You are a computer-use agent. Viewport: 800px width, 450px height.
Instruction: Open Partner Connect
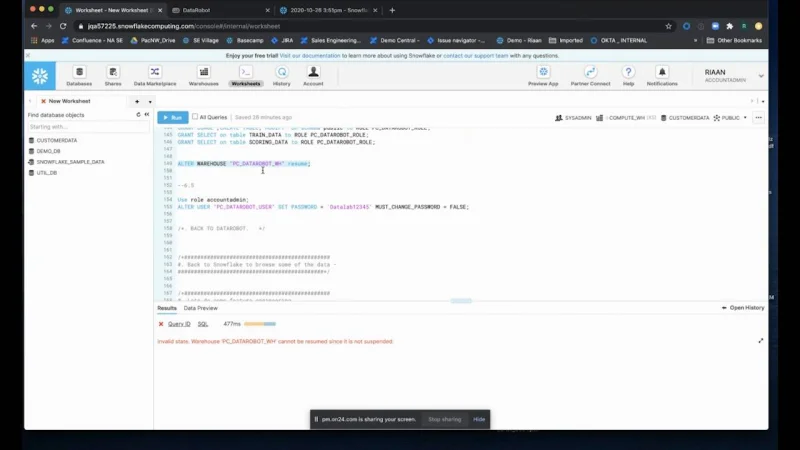pyautogui.click(x=590, y=76)
